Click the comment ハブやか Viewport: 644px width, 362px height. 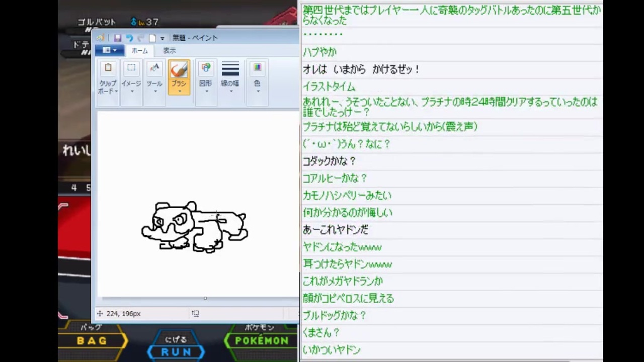coord(319,52)
